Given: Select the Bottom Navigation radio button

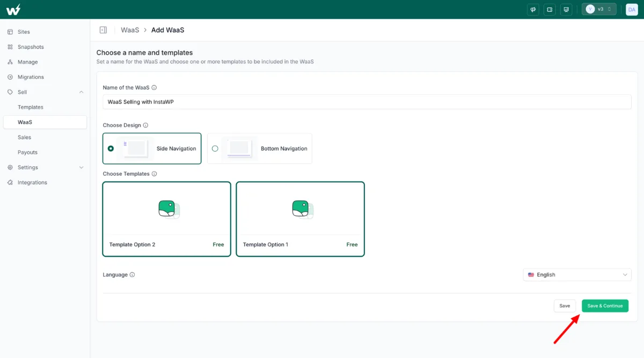Looking at the screenshot, I should pos(215,148).
